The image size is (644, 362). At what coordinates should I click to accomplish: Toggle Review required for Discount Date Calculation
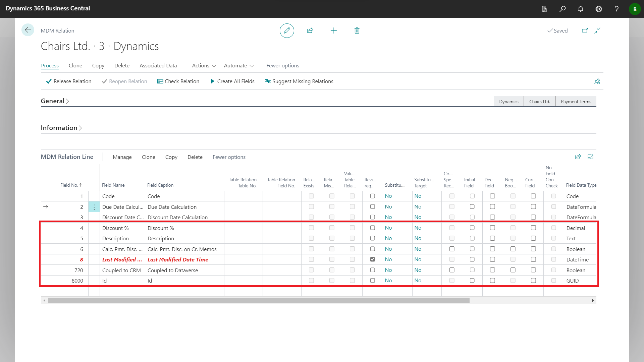click(x=372, y=217)
